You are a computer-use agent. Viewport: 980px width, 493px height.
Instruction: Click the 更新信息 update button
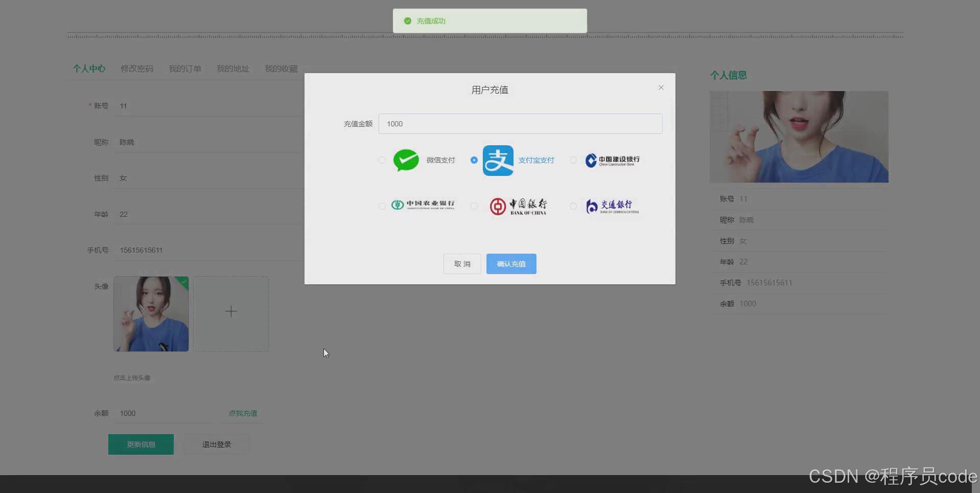coord(141,444)
